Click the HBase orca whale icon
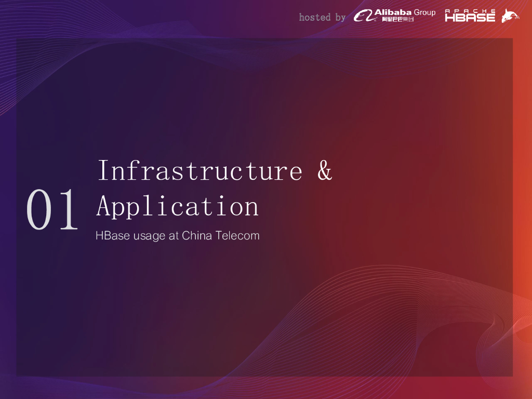The height and width of the screenshot is (399, 532). (510, 16)
